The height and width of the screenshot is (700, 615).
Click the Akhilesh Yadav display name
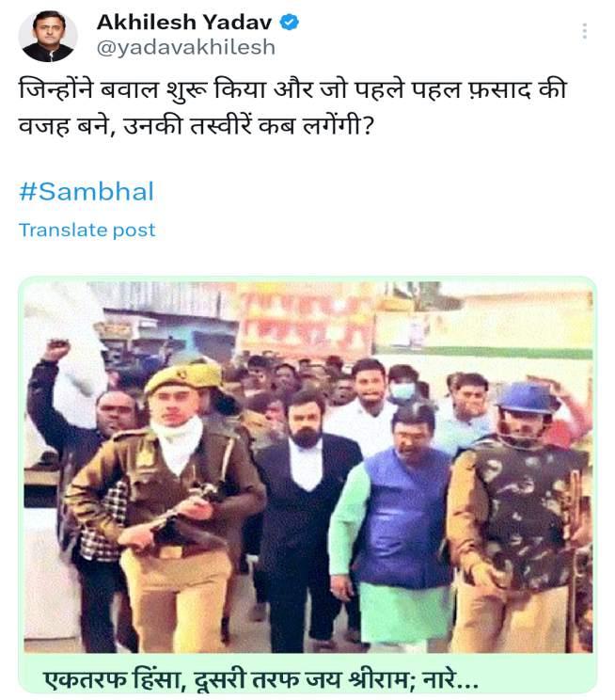pos(184,22)
